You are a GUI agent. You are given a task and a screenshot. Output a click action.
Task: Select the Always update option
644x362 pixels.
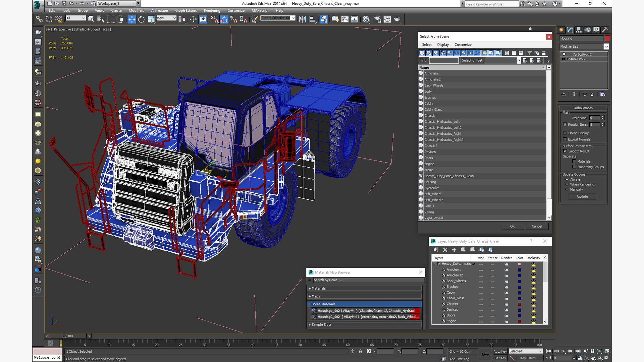(x=567, y=180)
